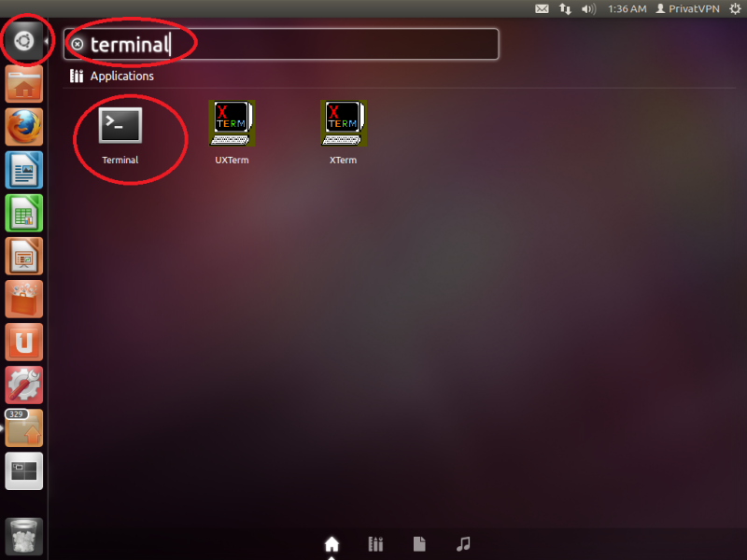This screenshot has width=747, height=560.
Task: Switch to the Applications lens tab
Action: click(x=376, y=544)
